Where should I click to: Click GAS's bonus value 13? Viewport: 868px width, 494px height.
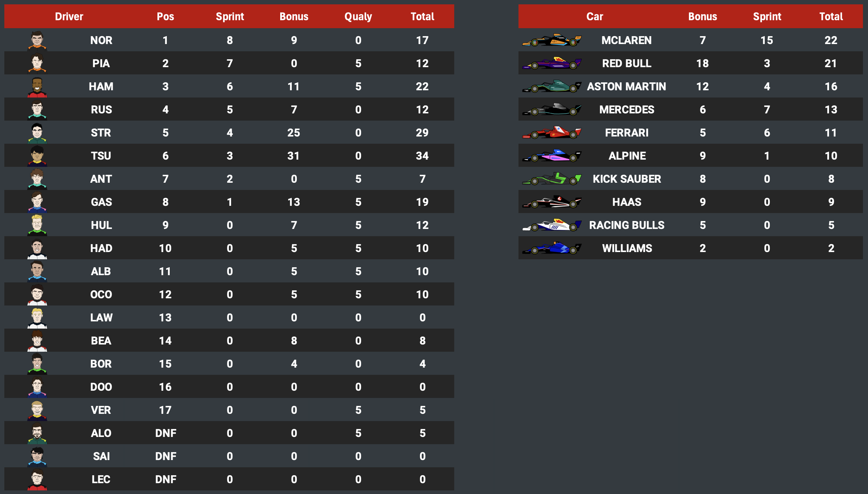(x=294, y=202)
